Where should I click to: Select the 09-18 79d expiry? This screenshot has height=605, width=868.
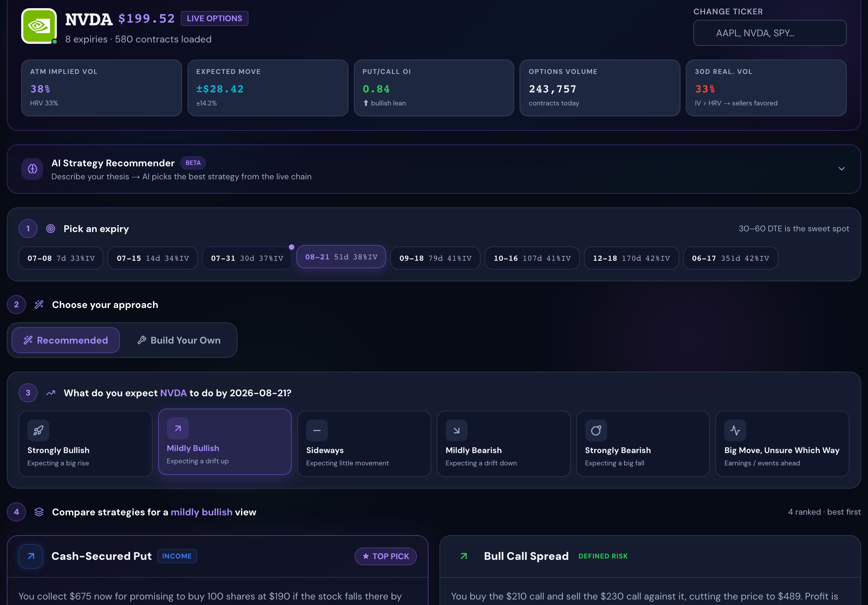tap(435, 258)
